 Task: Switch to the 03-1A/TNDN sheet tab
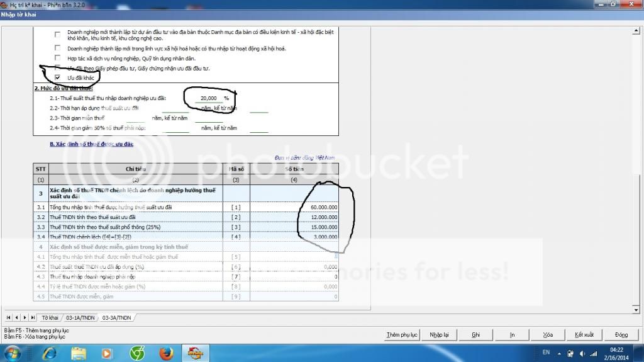(x=79, y=318)
